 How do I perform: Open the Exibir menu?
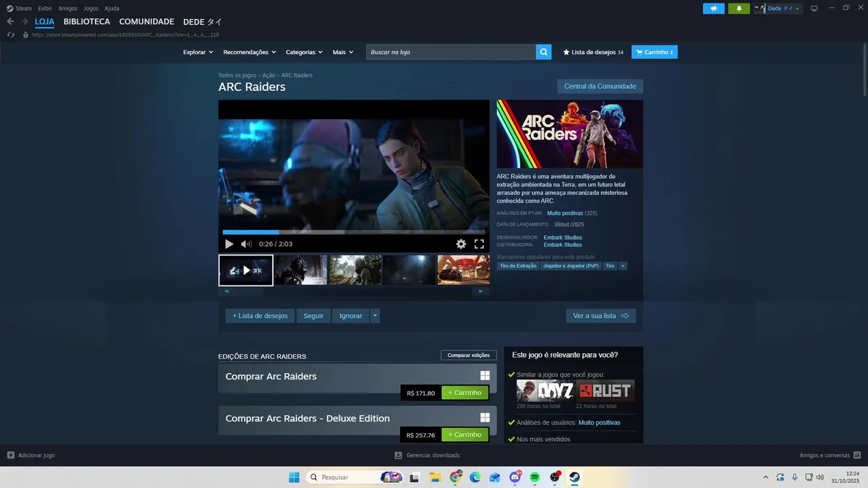[x=45, y=8]
